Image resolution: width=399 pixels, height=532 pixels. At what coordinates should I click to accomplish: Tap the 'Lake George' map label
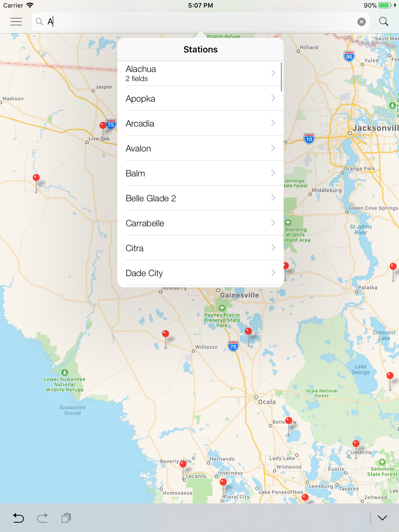coord(361,369)
